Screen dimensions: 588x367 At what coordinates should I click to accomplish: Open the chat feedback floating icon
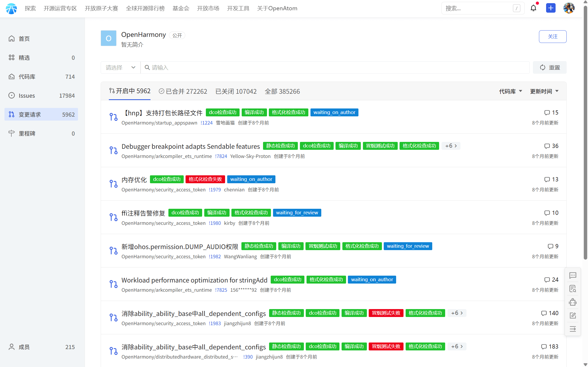[x=573, y=276]
